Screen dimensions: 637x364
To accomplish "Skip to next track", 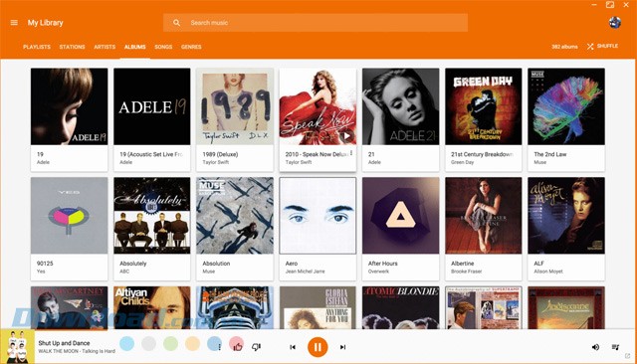I will click(342, 347).
